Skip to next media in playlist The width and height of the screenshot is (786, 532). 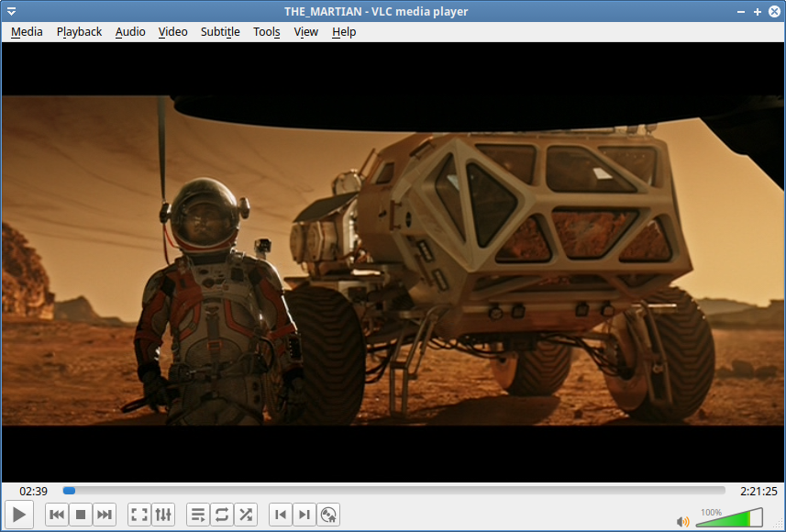105,515
